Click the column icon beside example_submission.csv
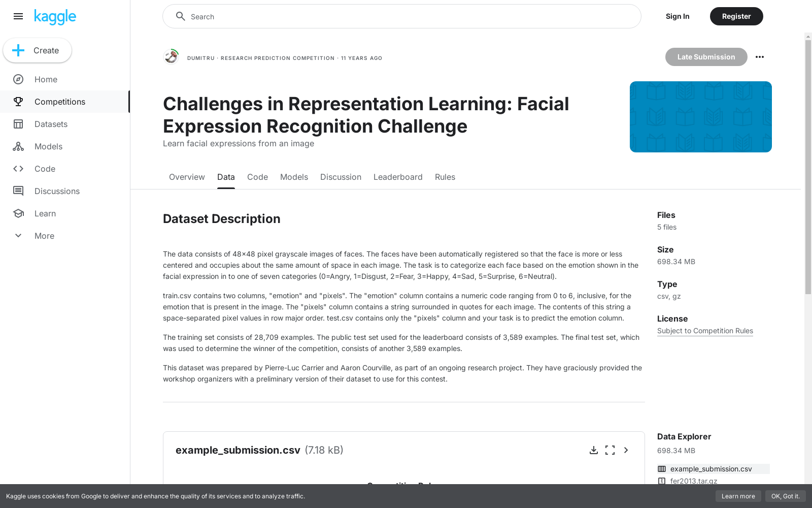This screenshot has width=812, height=508. (662, 469)
